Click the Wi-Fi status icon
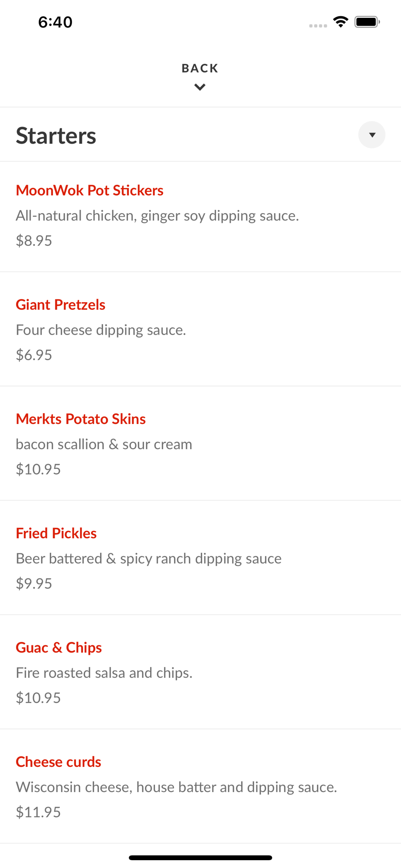The image size is (401, 868). [x=341, y=22]
